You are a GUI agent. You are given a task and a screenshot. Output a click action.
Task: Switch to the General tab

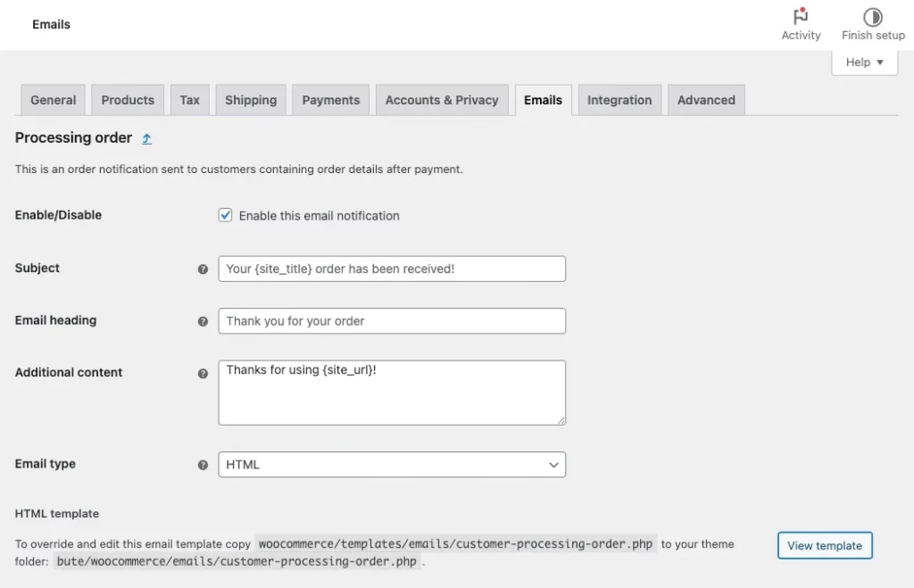click(52, 99)
